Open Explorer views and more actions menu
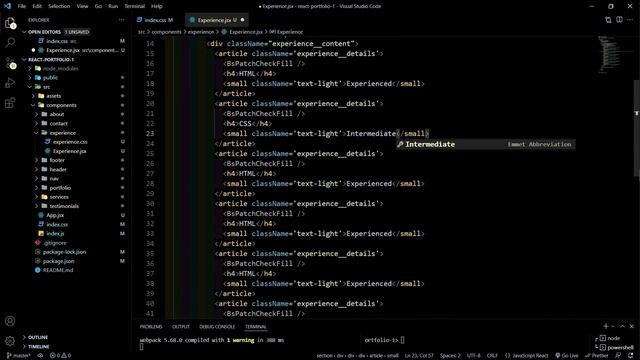The width and height of the screenshot is (640, 360). click(x=122, y=20)
